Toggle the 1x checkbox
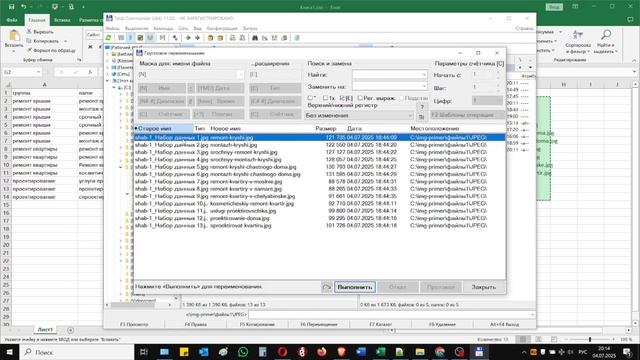Image resolution: width=640 pixels, height=360 pixels. pyautogui.click(x=325, y=98)
